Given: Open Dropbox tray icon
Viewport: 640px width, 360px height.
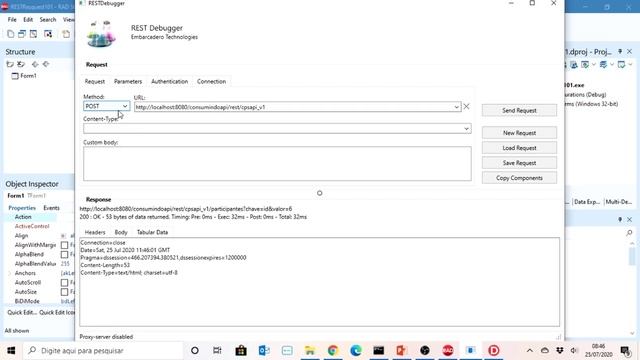Looking at the screenshot, I should tap(560, 351).
